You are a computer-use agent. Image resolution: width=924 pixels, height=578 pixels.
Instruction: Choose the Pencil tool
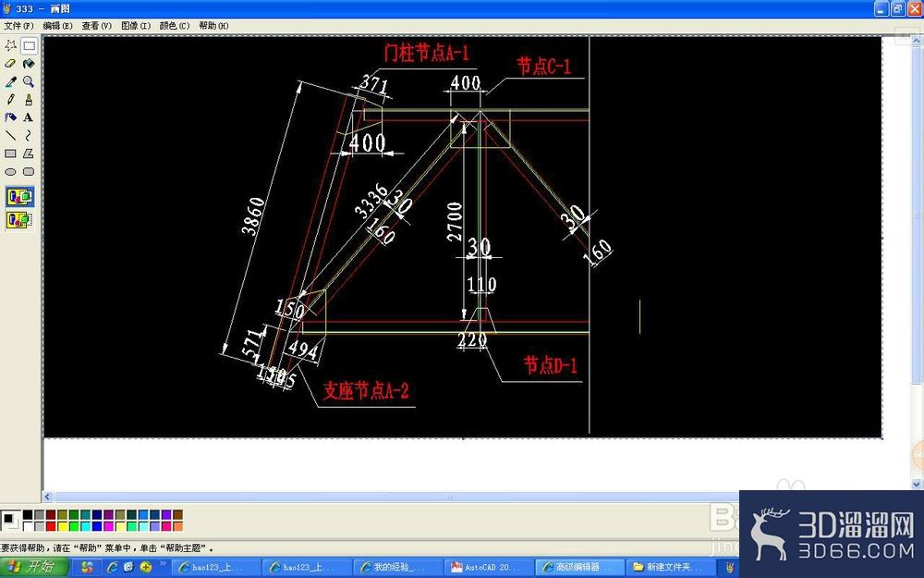(10, 100)
